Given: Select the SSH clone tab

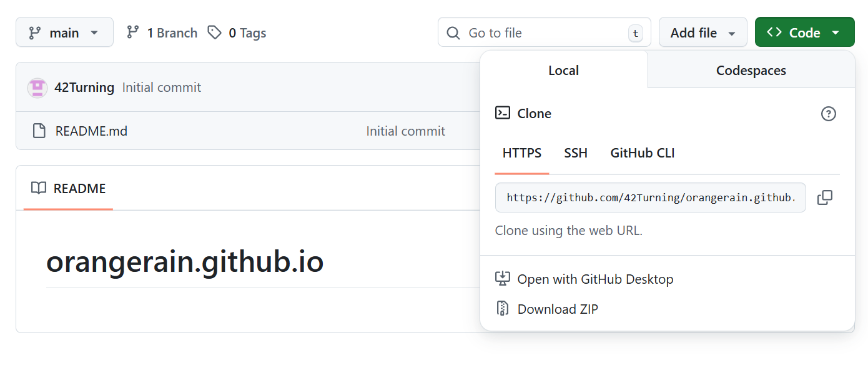Looking at the screenshot, I should tap(576, 153).
